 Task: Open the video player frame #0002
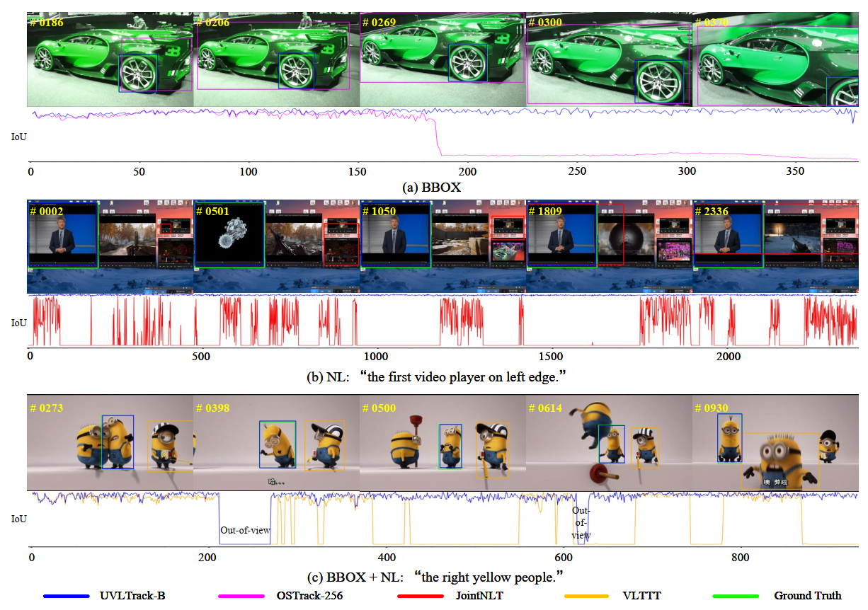[x=110, y=247]
